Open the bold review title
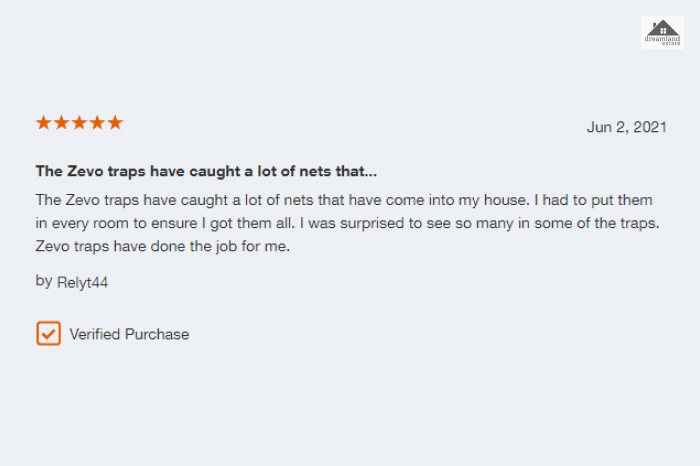The image size is (700, 466). pos(206,171)
